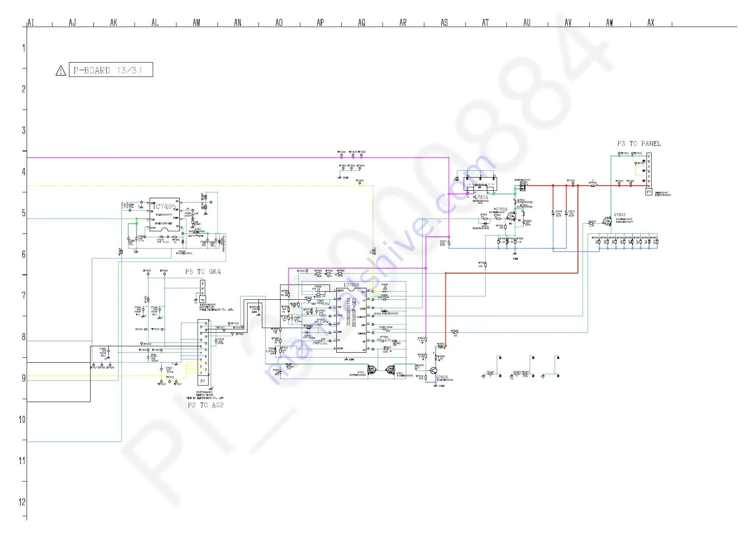Click the Q7802 MOSFET symbol
The image size is (756, 534).
point(608,222)
